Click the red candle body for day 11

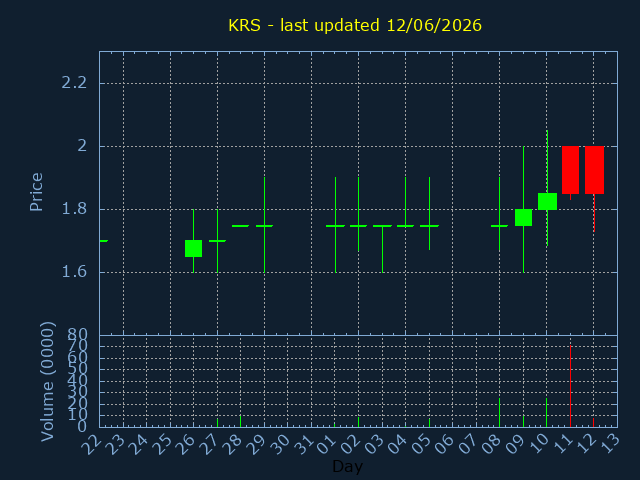(570, 170)
